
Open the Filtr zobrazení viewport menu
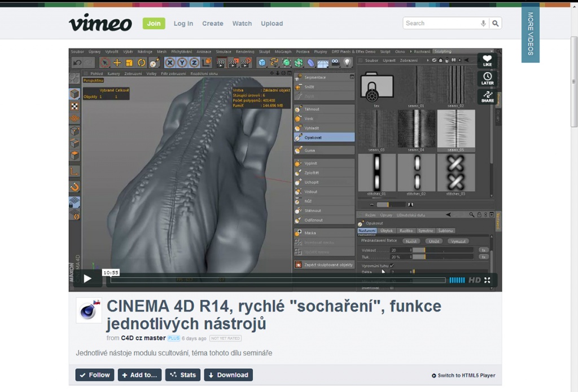click(174, 74)
